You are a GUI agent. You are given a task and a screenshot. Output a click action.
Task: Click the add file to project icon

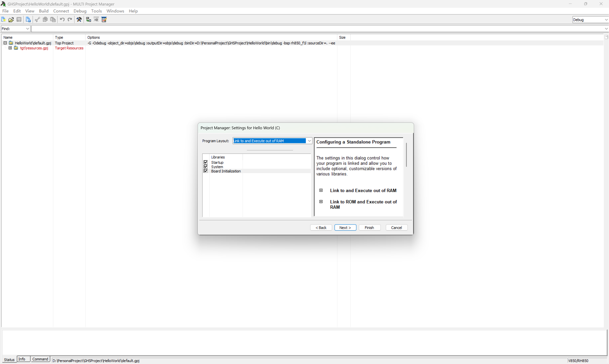pos(28,19)
